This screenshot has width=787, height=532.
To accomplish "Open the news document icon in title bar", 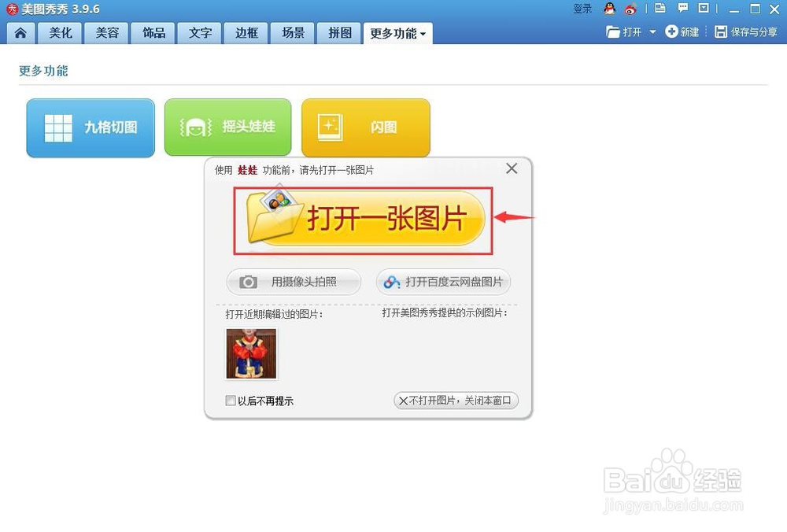I will coord(660,8).
